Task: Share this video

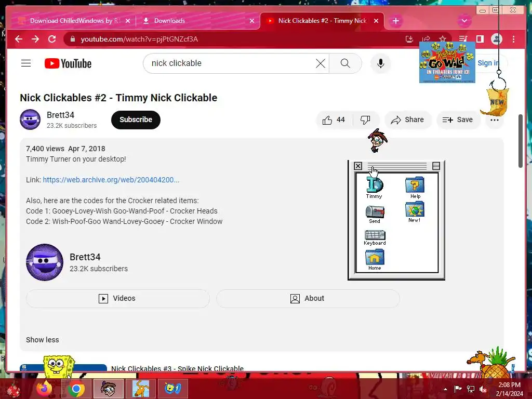Action: [x=407, y=120]
